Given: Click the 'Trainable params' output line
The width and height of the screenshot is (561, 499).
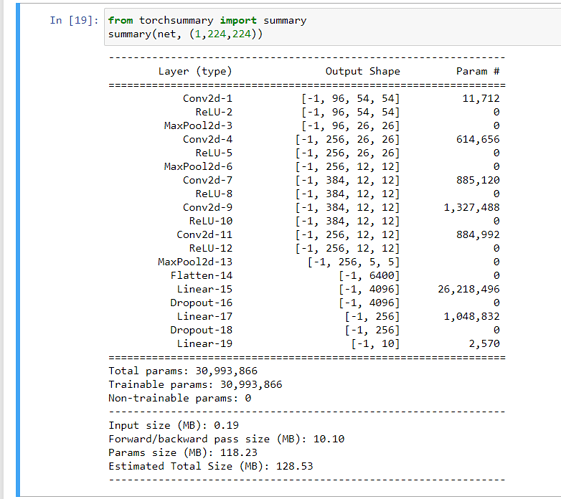Looking at the screenshot, I should (x=195, y=385).
